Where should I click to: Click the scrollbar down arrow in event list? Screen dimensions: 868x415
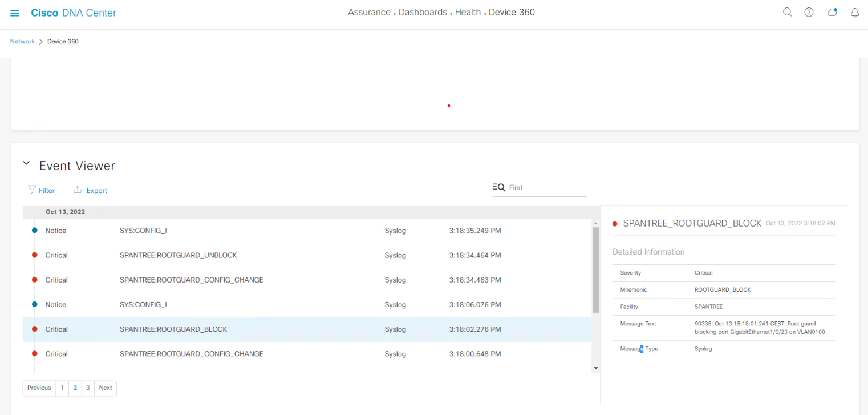(x=595, y=367)
